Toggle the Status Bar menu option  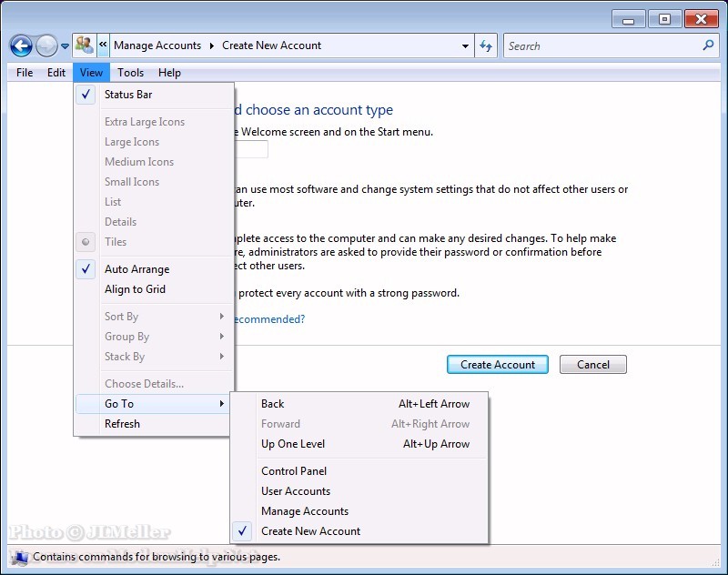[x=128, y=95]
